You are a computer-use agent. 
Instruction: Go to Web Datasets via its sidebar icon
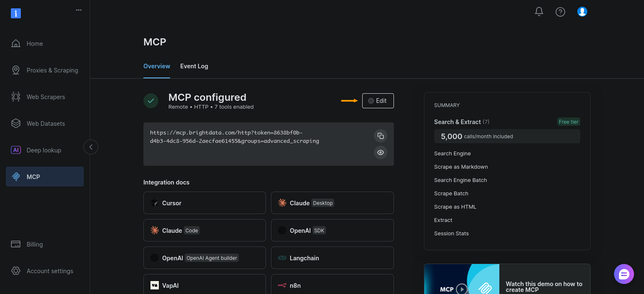(16, 123)
